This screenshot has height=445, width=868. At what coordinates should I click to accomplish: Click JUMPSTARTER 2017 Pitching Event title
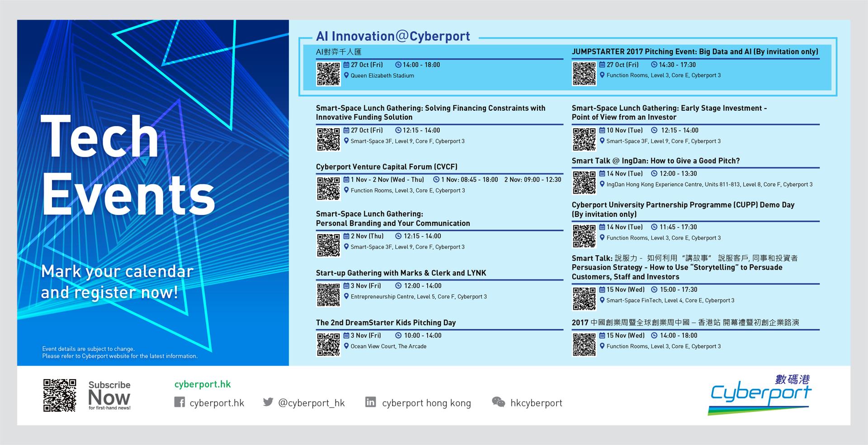[x=695, y=52]
